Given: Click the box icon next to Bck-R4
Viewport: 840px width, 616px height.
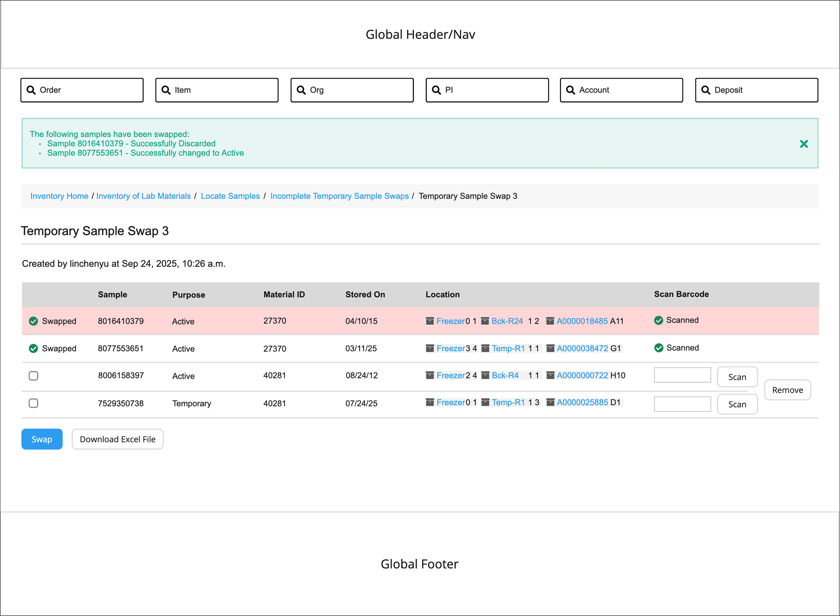Looking at the screenshot, I should point(485,376).
